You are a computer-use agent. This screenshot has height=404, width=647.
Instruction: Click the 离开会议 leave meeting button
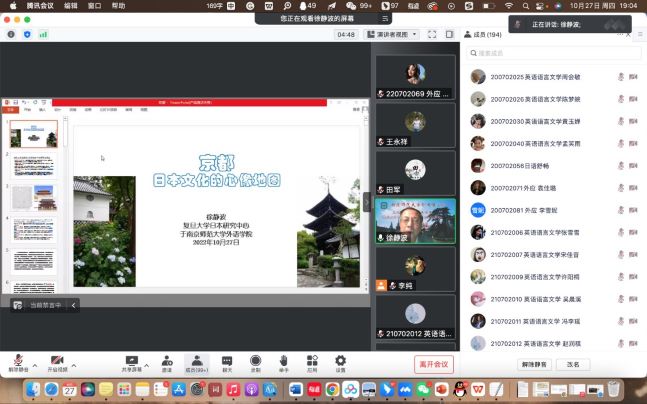434,365
